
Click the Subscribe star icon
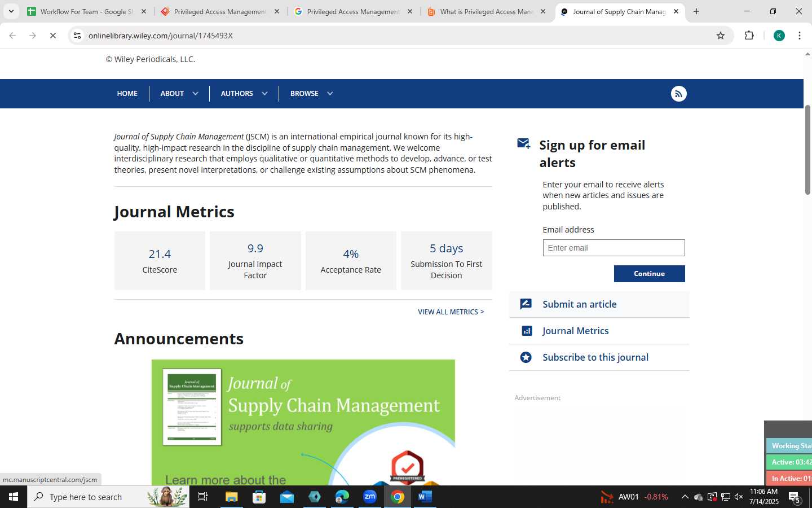(526, 357)
